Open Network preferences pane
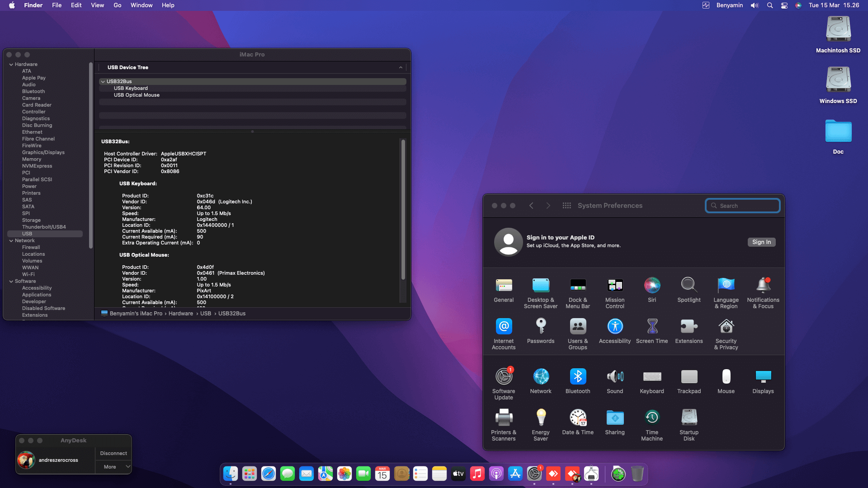868x488 pixels. [541, 381]
